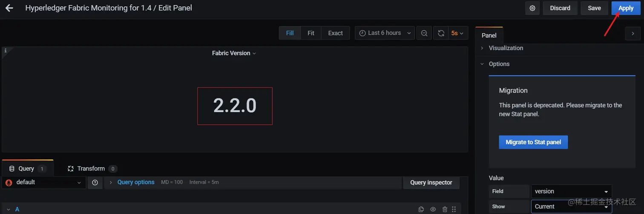Collapse the Options section
Image resolution: width=644 pixels, height=214 pixels.
499,64
